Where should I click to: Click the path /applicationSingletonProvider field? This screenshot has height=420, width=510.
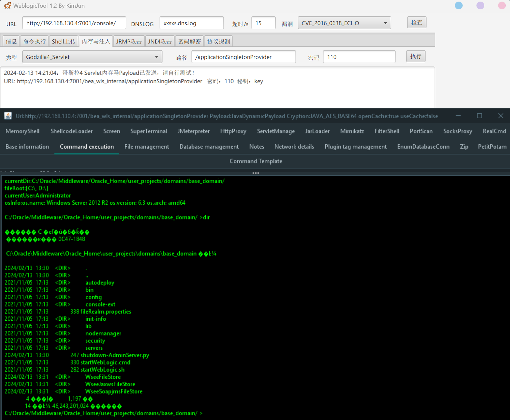(x=244, y=57)
